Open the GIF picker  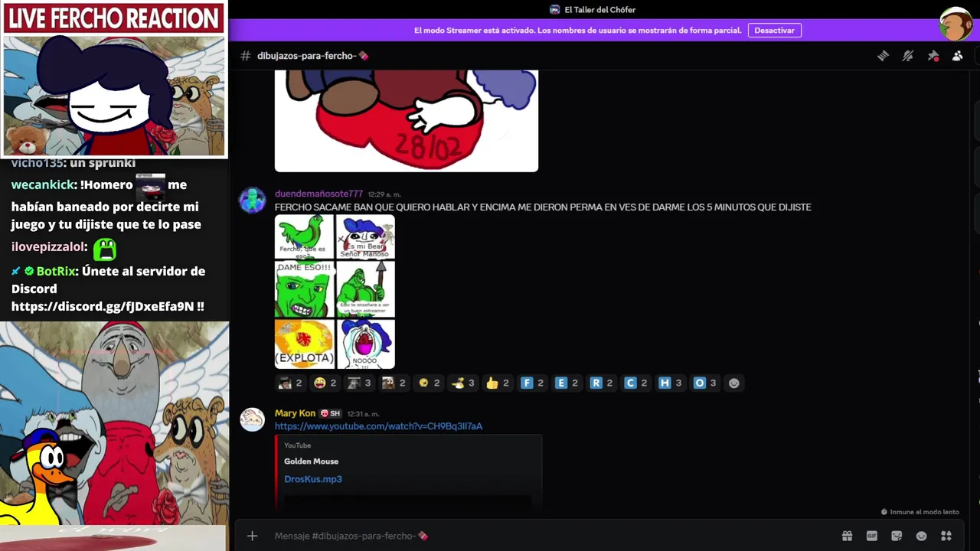pyautogui.click(x=871, y=536)
